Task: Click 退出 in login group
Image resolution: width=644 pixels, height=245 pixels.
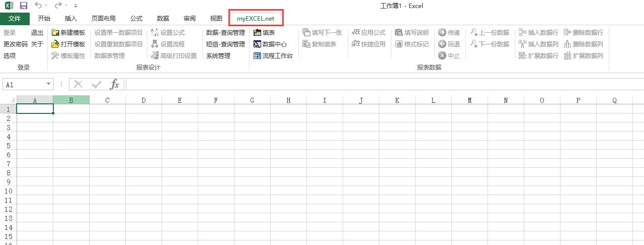Action: tap(37, 33)
